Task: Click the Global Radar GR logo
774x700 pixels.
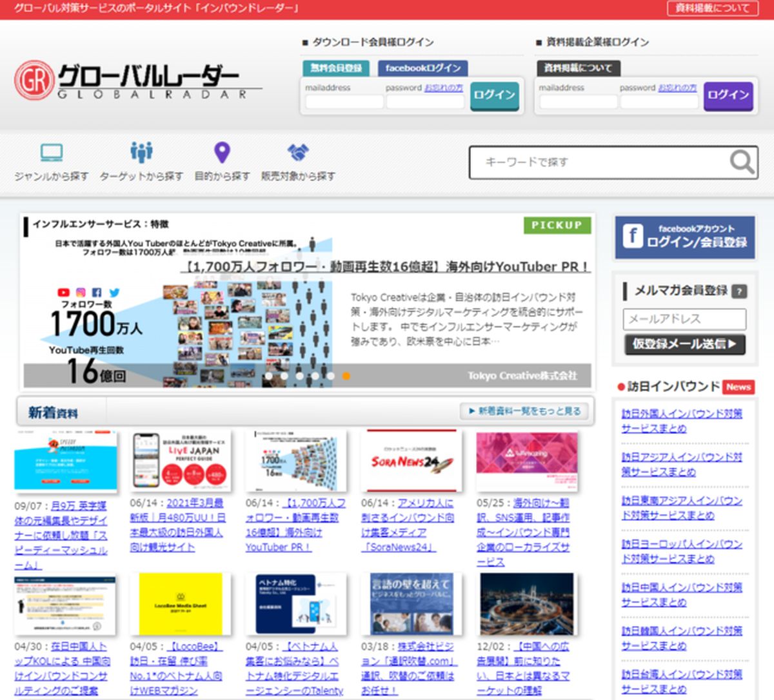Action: click(138, 81)
